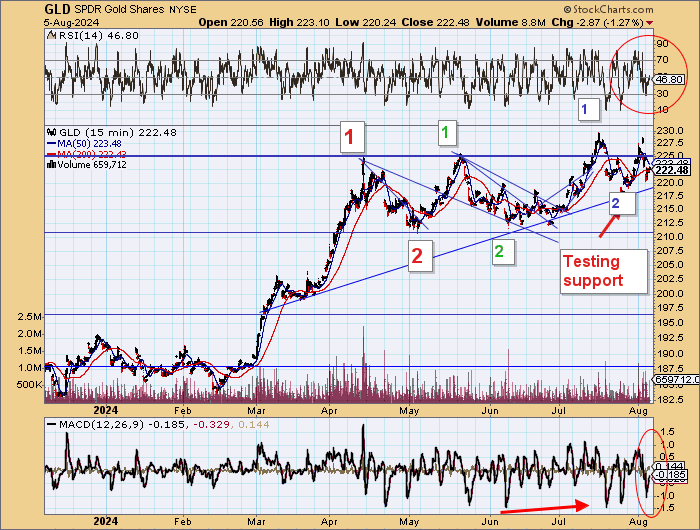Click the High 223.10 value
The height and width of the screenshot is (530, 700).
[x=300, y=22]
